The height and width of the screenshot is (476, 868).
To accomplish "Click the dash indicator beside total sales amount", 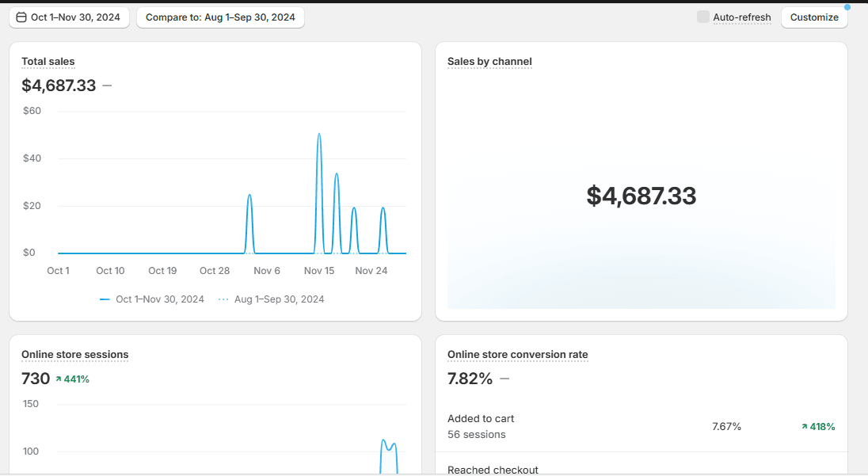I will (x=107, y=86).
